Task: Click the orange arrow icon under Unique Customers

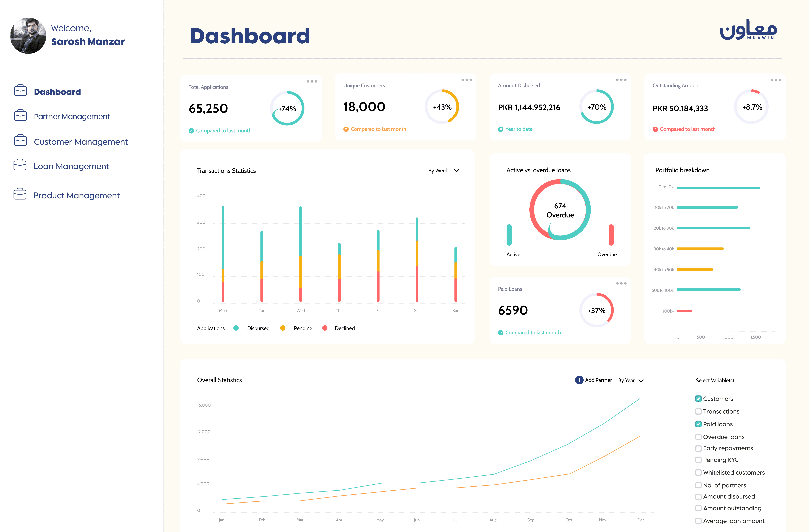Action: pyautogui.click(x=346, y=129)
